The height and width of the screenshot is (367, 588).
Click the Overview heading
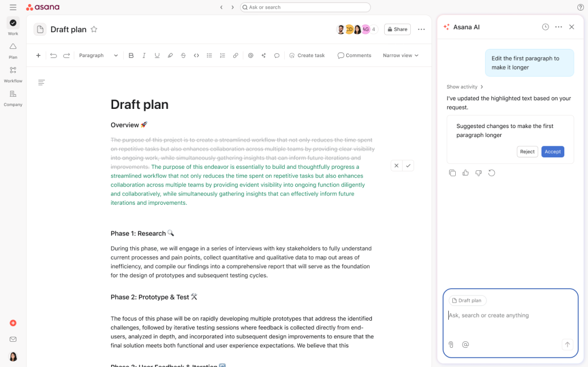[x=129, y=125]
